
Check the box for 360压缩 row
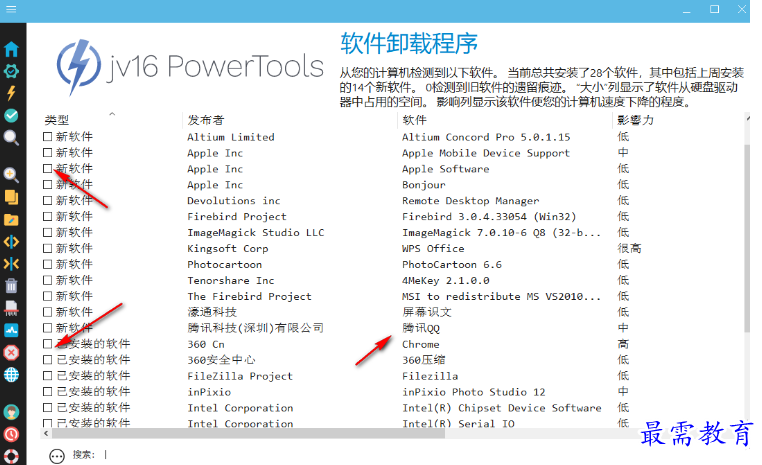click(47, 360)
